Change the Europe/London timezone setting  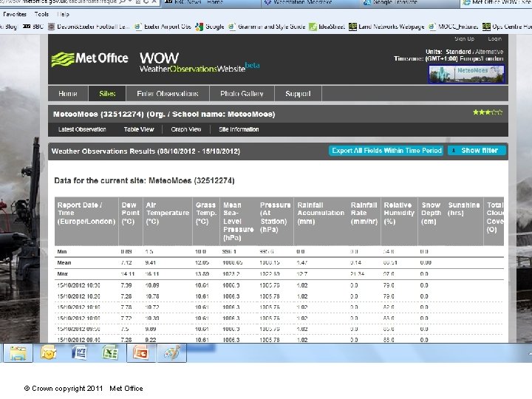click(465, 58)
